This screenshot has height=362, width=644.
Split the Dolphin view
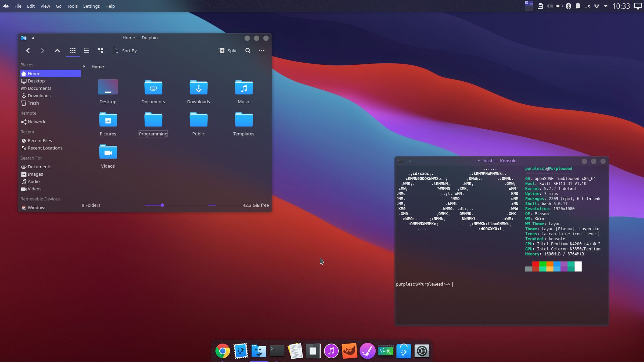(x=227, y=51)
